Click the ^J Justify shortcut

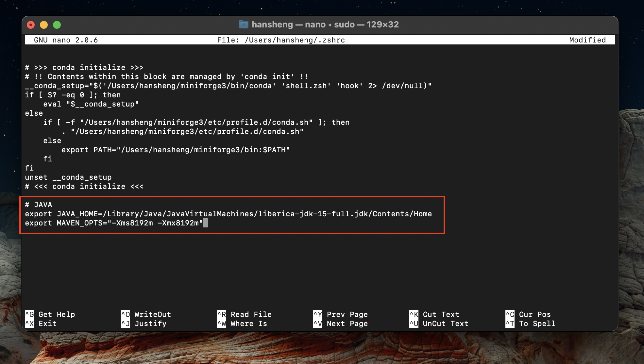pos(144,323)
